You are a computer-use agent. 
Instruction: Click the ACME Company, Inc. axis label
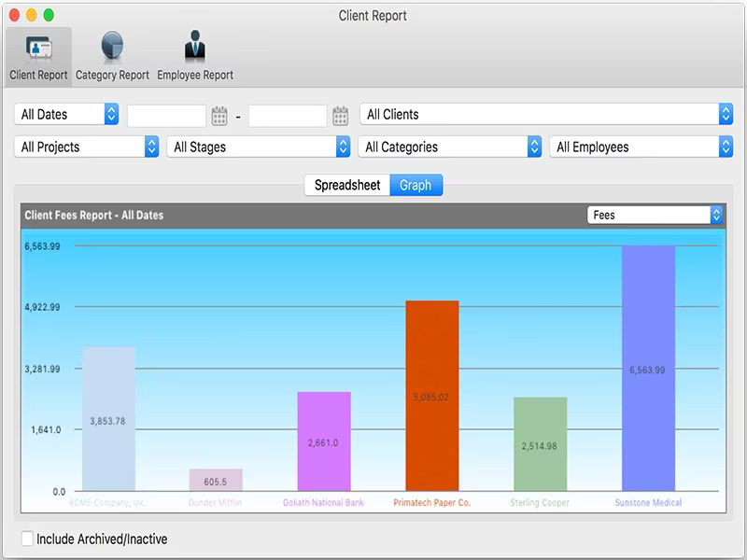click(109, 502)
